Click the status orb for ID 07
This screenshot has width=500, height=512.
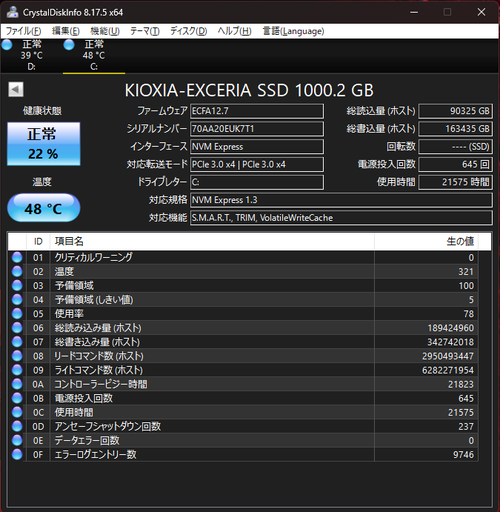click(17, 342)
